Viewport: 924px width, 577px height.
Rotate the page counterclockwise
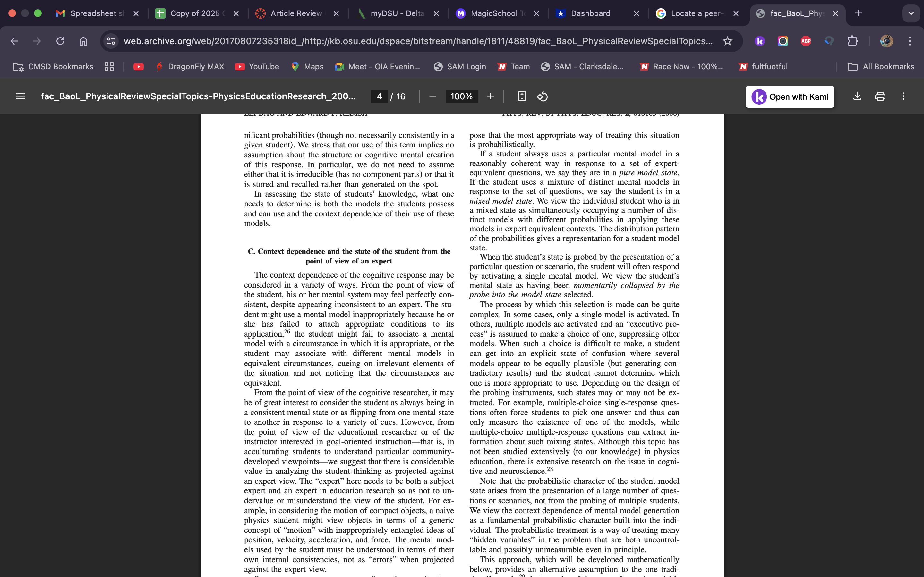point(542,96)
